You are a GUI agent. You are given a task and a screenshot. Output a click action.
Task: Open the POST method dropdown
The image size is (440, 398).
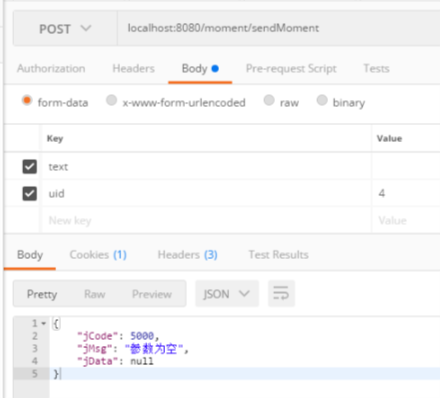coord(65,29)
